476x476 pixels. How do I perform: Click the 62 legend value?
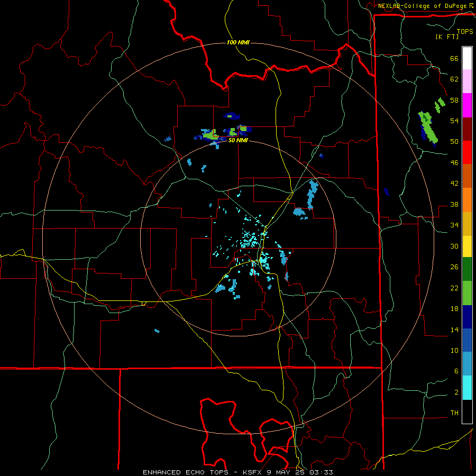click(454, 79)
